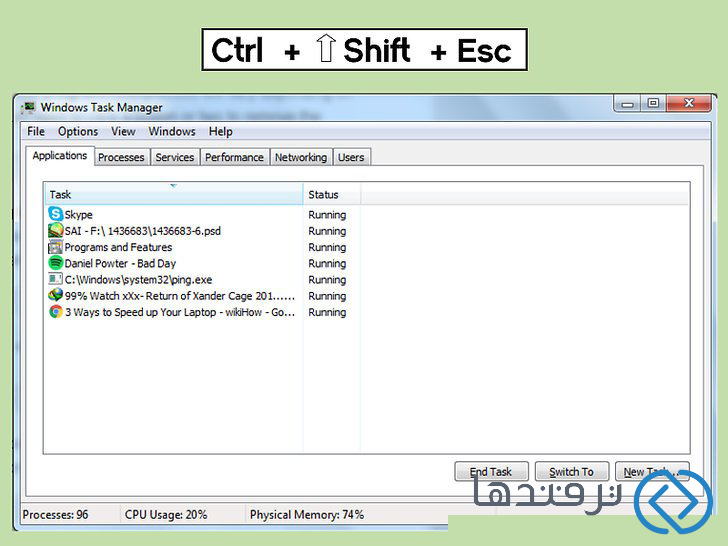Image resolution: width=728 pixels, height=546 pixels.
Task: Click Running status next to Skype
Action: (x=327, y=215)
